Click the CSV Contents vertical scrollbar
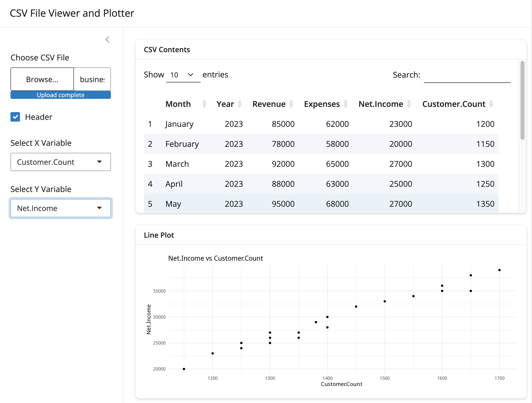The image size is (532, 403). point(522,100)
